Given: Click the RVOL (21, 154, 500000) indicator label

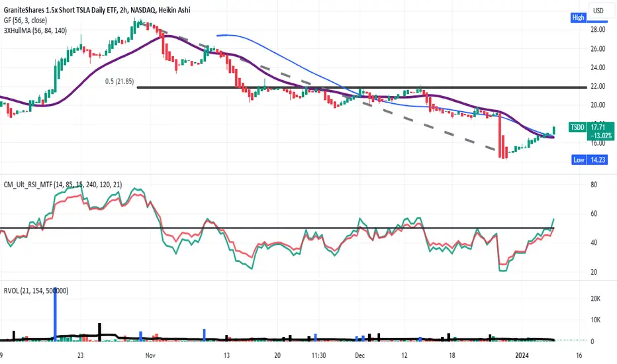Looking at the screenshot, I should pos(36,291).
